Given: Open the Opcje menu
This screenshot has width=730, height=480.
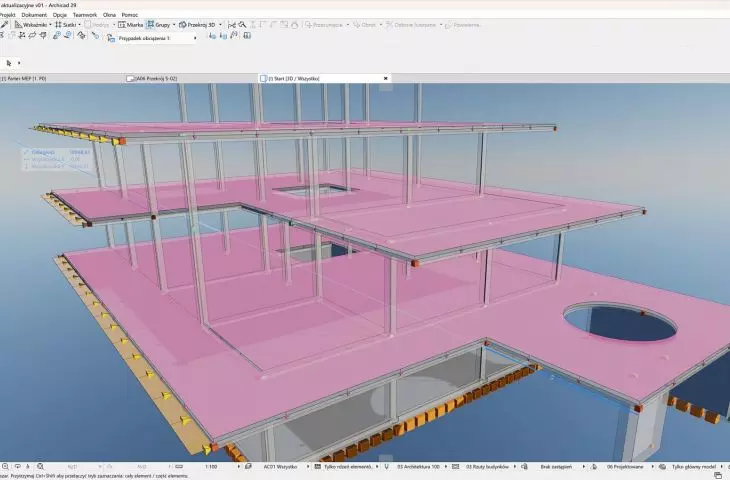Looking at the screenshot, I should pyautogui.click(x=60, y=15).
